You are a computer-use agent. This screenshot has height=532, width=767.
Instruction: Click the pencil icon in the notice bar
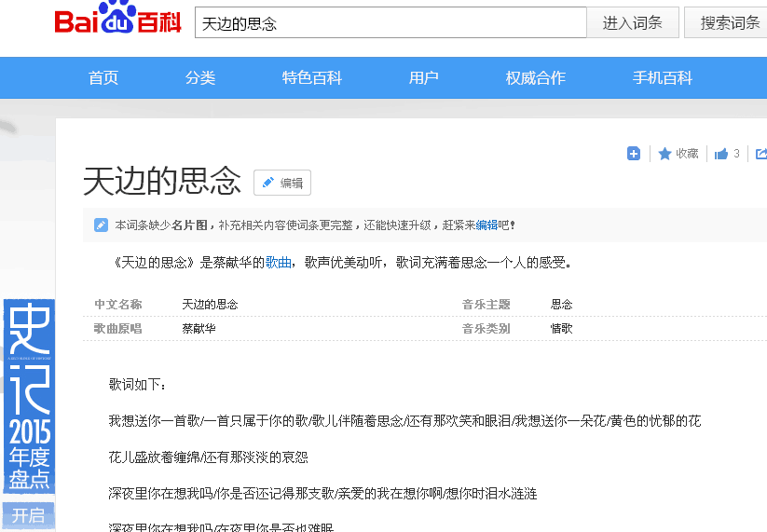pos(101,225)
